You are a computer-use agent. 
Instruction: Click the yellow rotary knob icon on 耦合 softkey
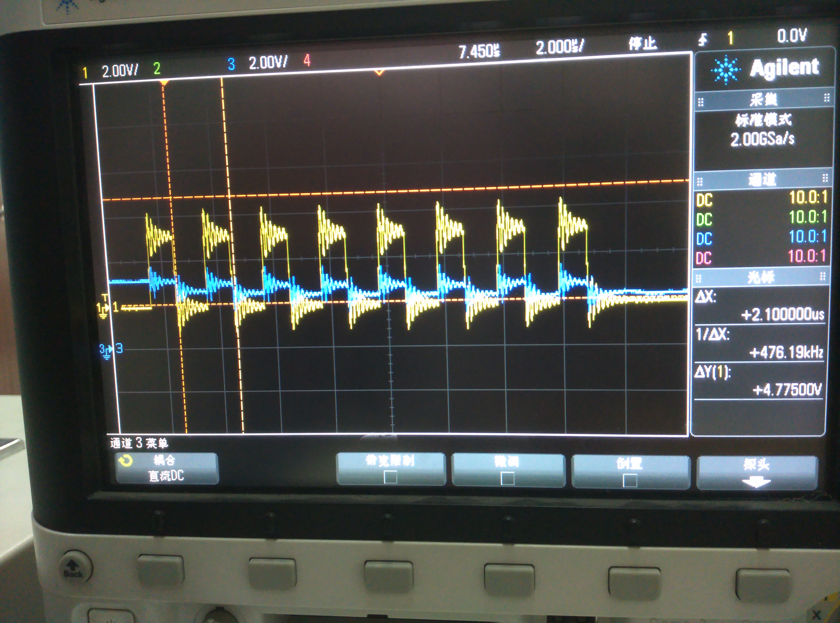point(126,461)
